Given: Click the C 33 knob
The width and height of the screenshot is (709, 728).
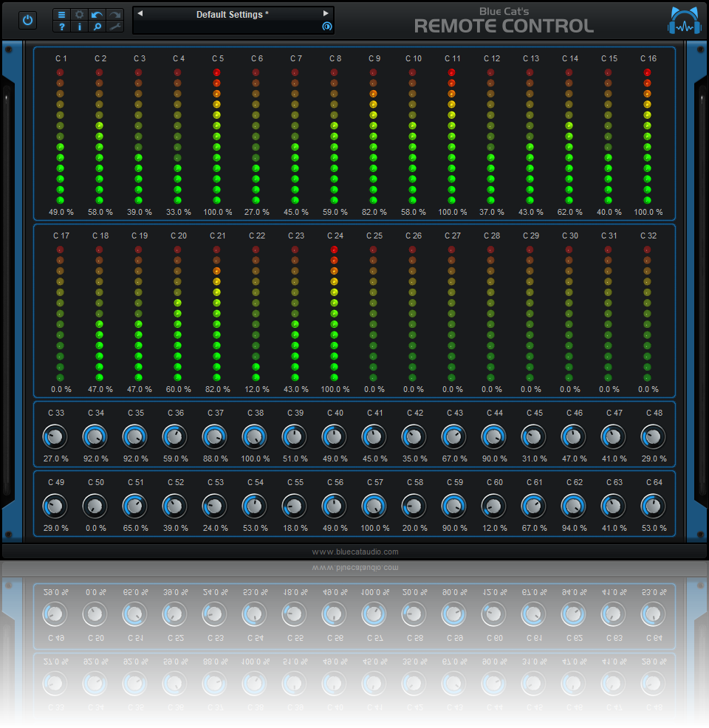Looking at the screenshot, I should point(55,436).
